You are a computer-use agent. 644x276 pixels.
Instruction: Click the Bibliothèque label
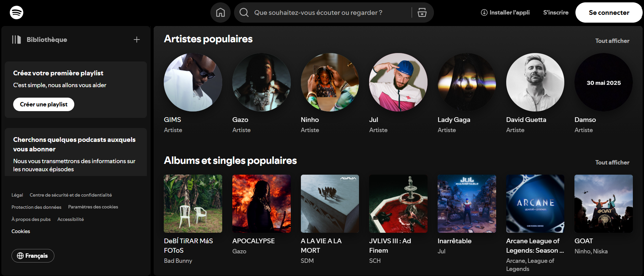(47, 40)
